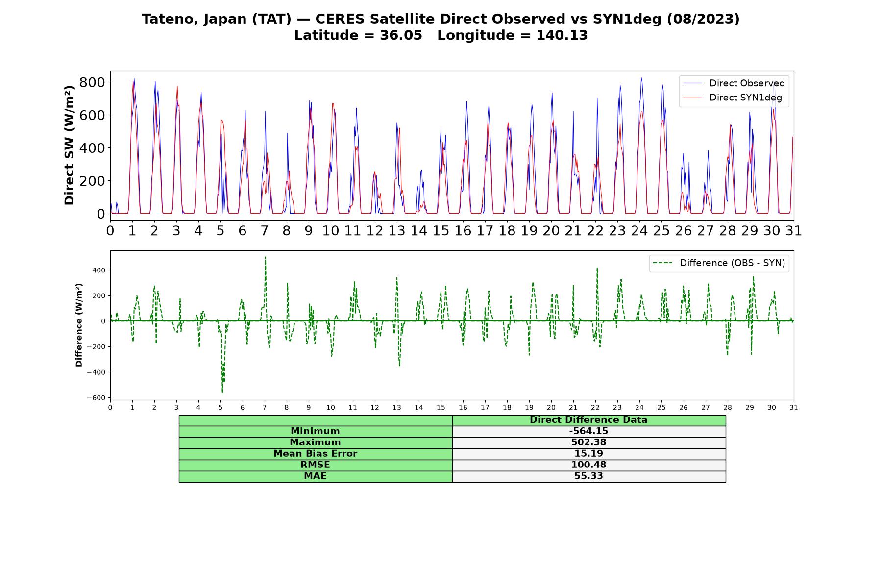This screenshot has height=588, width=882.
Task: Click the red Direct SYN1deg legend line
Action: 692,98
